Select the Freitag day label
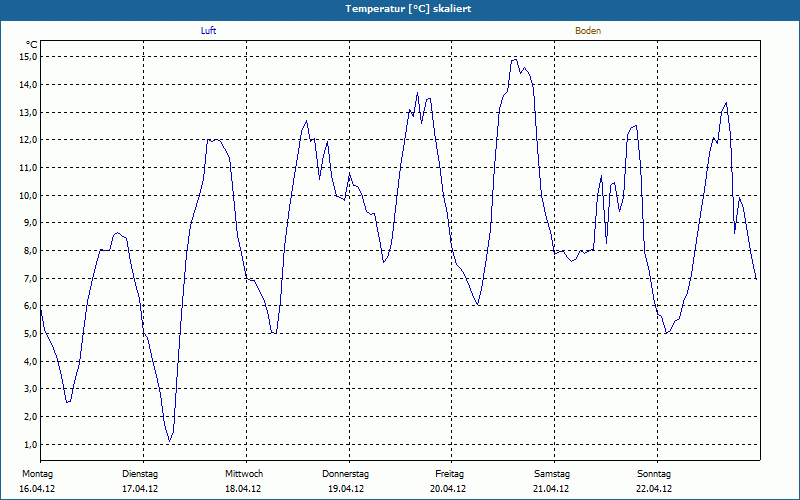Image resolution: width=800 pixels, height=500 pixels. coord(449,474)
